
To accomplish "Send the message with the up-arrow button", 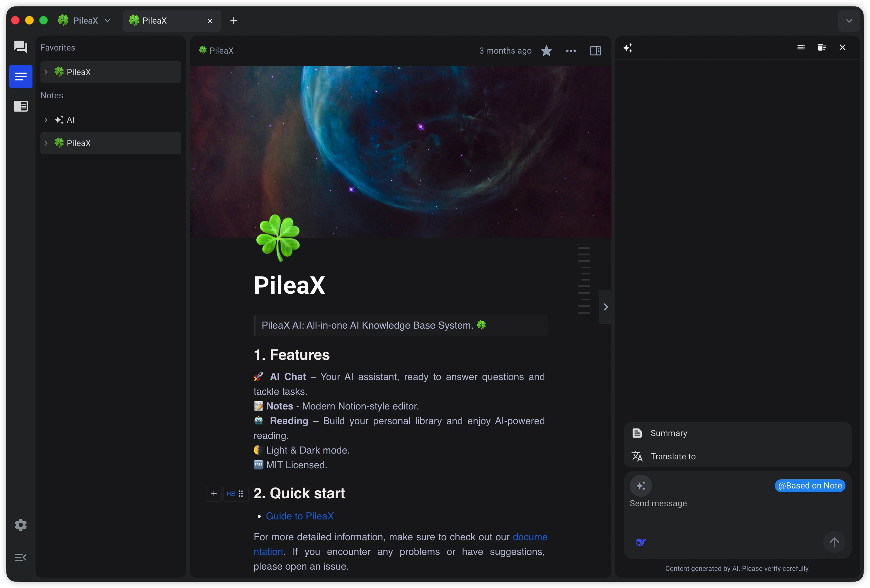I will 834,542.
